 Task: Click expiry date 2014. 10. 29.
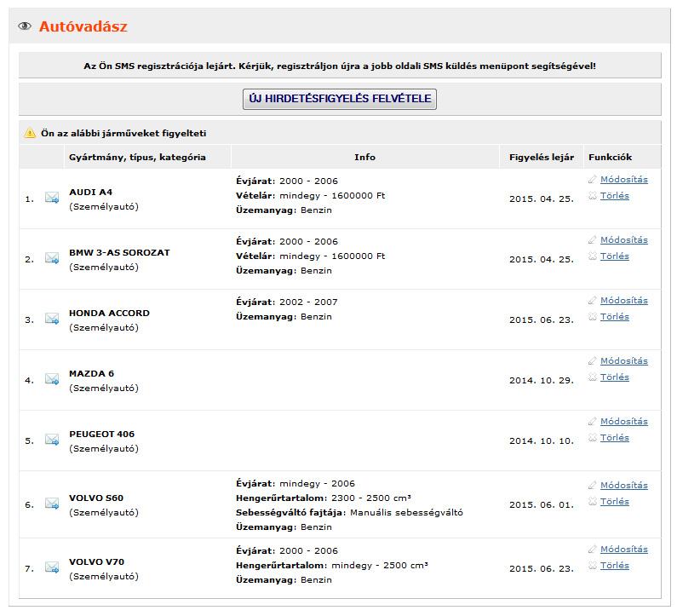pyautogui.click(x=542, y=381)
